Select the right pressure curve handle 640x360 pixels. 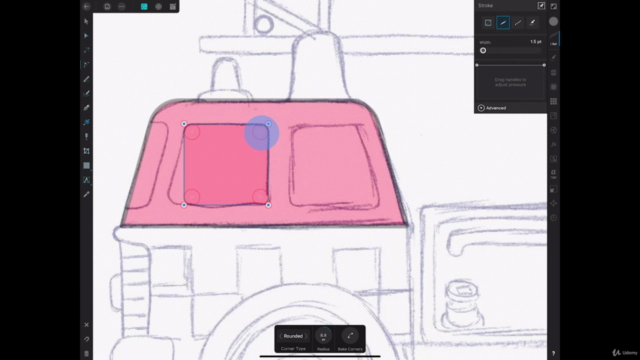pyautogui.click(x=544, y=65)
